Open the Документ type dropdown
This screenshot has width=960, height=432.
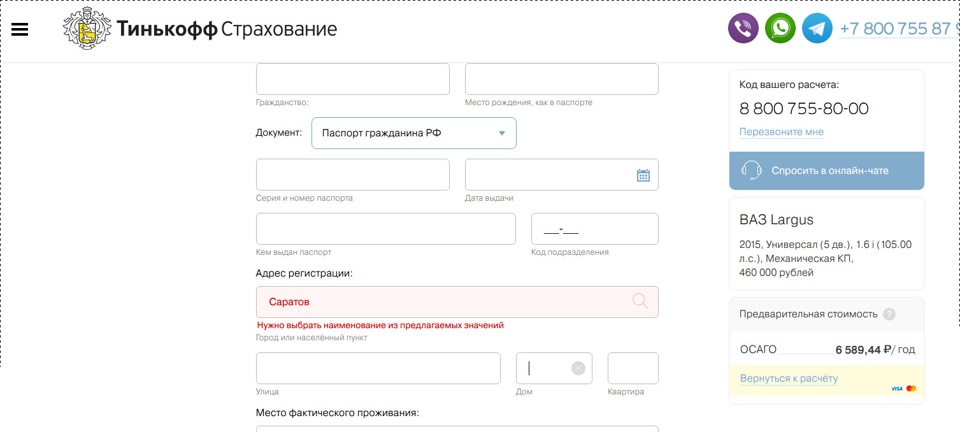(414, 133)
